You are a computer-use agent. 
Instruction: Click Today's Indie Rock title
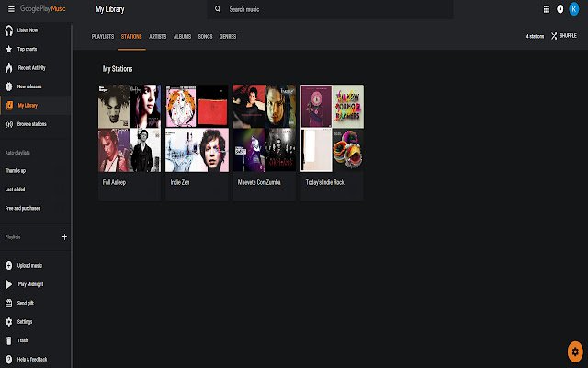click(x=324, y=182)
